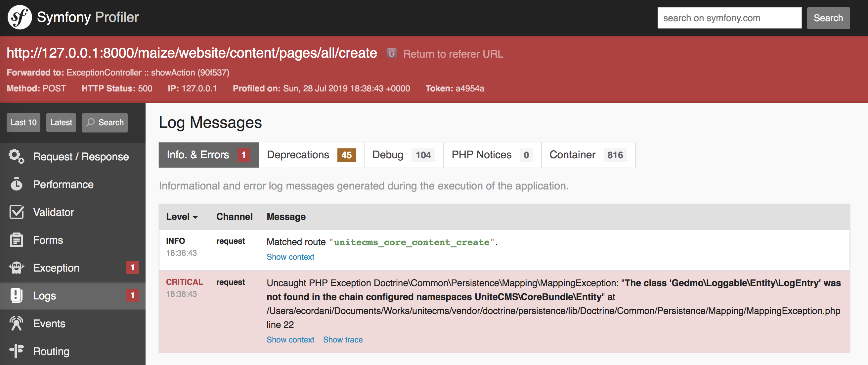The height and width of the screenshot is (365, 868).
Task: Select the Performance stopwatch icon
Action: tap(16, 184)
